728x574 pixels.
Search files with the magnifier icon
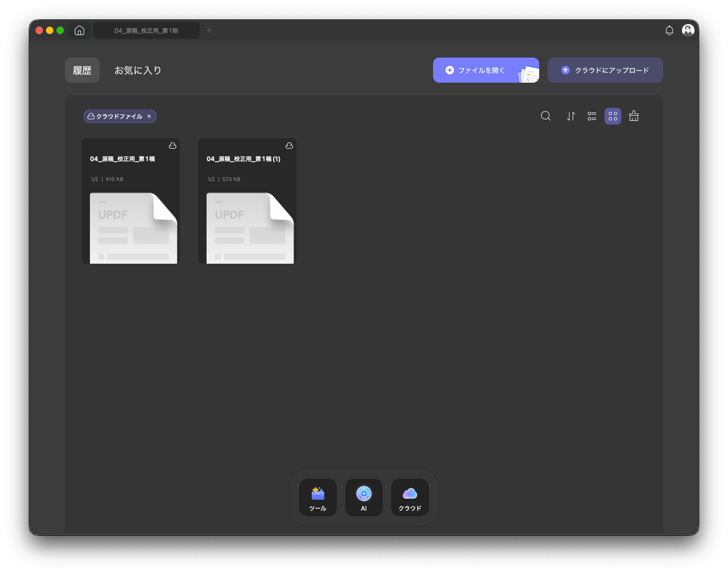(545, 116)
